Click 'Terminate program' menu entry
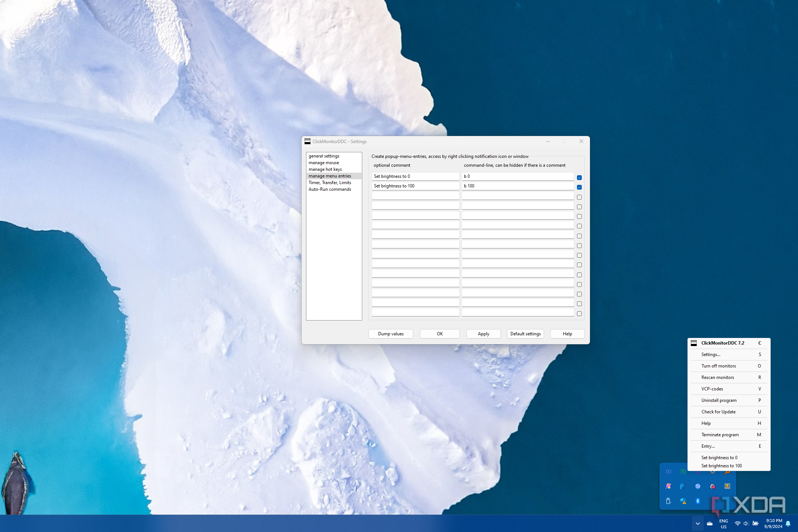798x532 pixels. click(729, 435)
